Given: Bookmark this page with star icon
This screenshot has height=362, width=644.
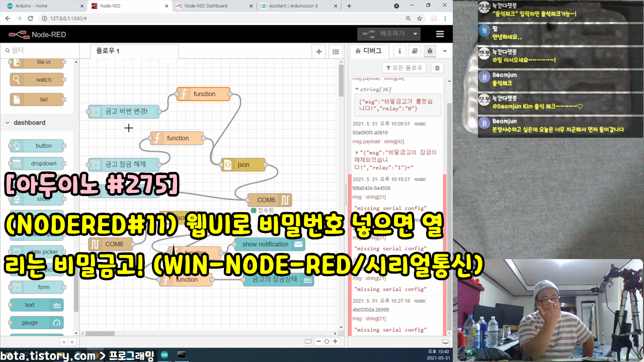Looking at the screenshot, I should click(x=420, y=18).
